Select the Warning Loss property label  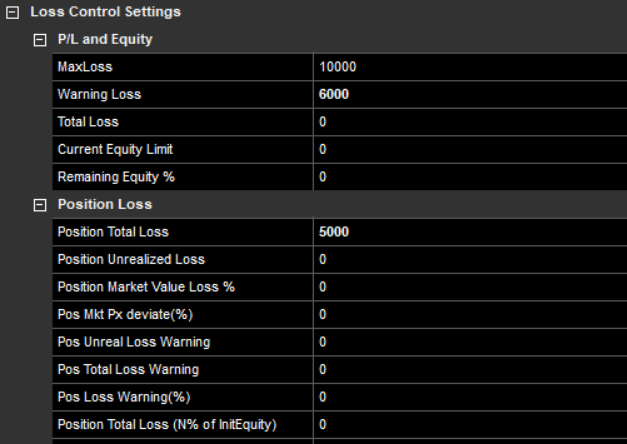tap(99, 94)
